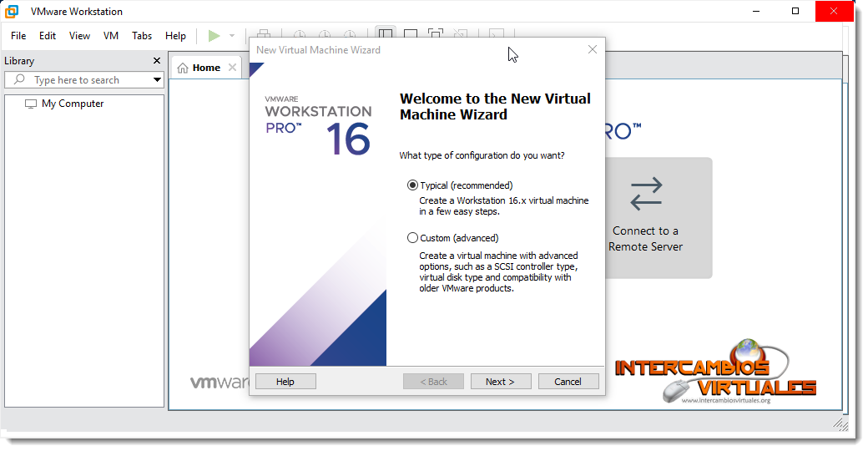868x451 pixels.
Task: Close the Home tab
Action: (x=233, y=67)
